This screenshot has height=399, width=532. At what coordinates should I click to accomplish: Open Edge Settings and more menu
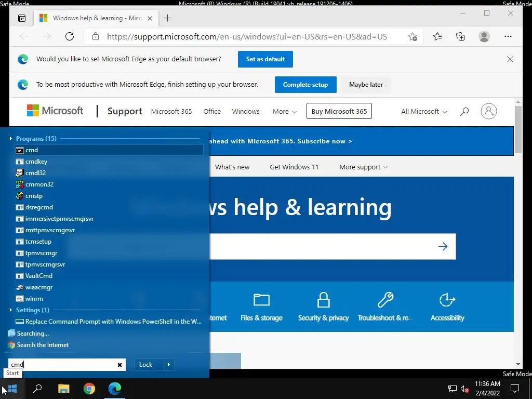click(x=508, y=36)
